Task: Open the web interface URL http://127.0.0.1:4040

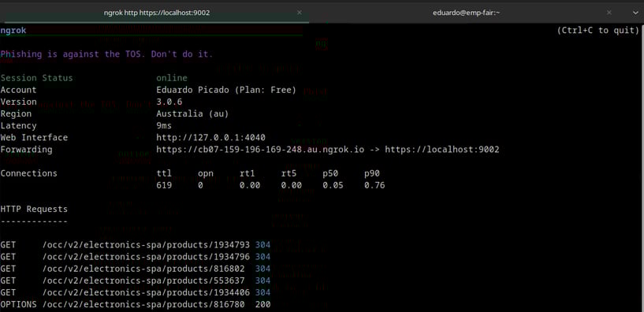Action: point(210,138)
